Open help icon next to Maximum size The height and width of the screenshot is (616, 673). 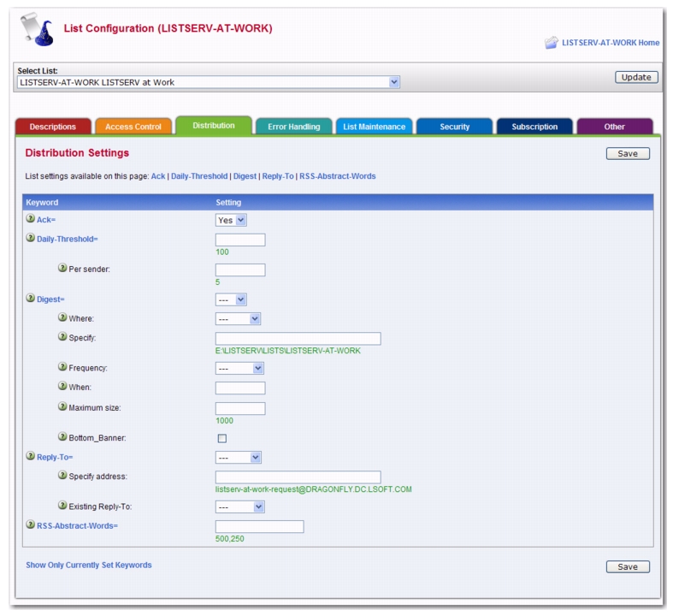click(x=62, y=406)
